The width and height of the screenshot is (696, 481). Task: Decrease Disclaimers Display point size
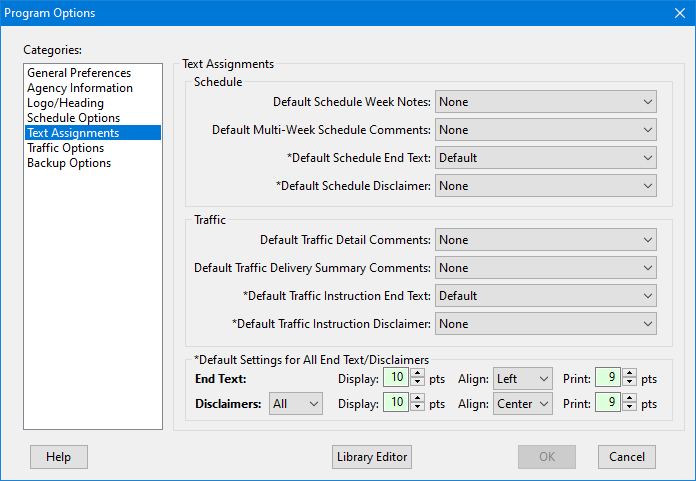click(x=417, y=406)
